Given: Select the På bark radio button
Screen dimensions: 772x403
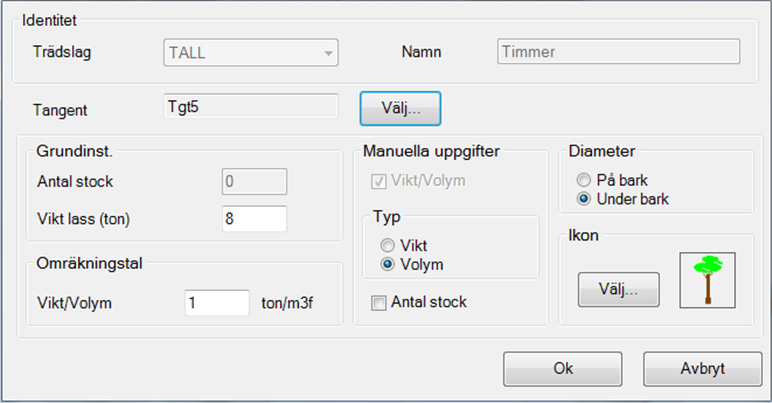Looking at the screenshot, I should click(x=583, y=180).
